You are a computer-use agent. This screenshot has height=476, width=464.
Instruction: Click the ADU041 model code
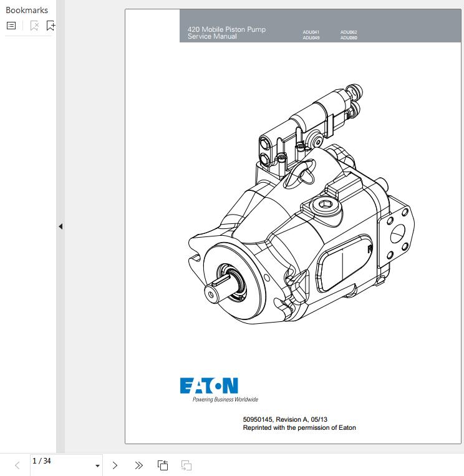(311, 32)
